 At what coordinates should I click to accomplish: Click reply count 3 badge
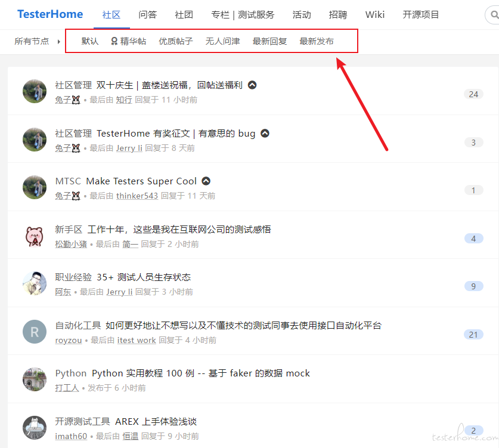coord(473,143)
